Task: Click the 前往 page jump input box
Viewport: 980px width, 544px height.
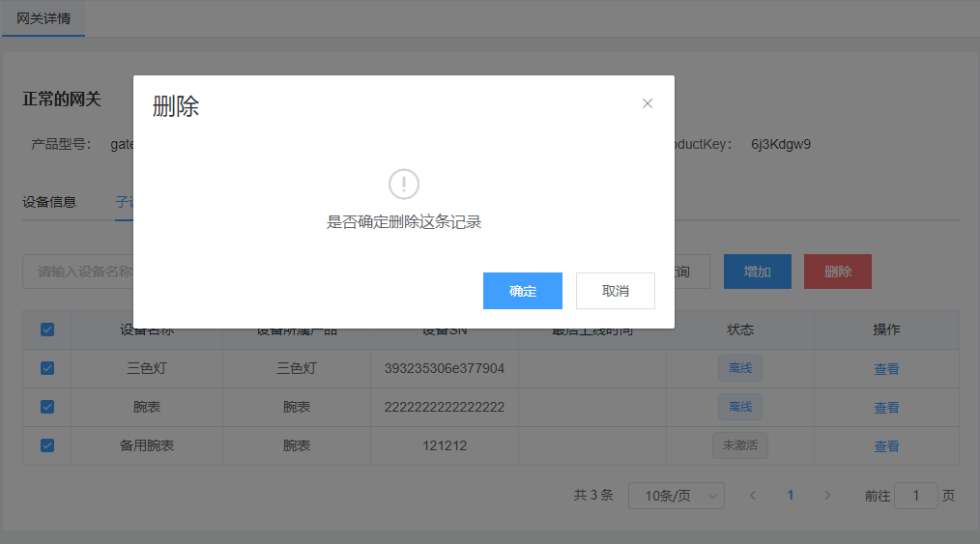Action: click(915, 496)
